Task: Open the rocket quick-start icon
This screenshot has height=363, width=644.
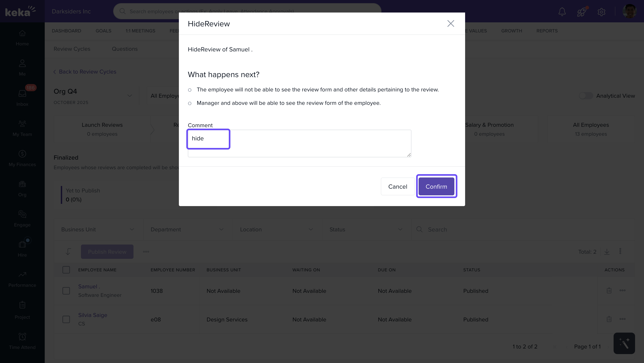Action: (x=581, y=11)
